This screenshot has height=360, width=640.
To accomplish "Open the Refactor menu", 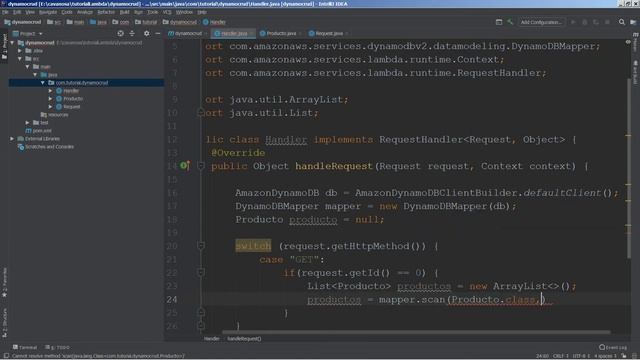I will pos(106,12).
